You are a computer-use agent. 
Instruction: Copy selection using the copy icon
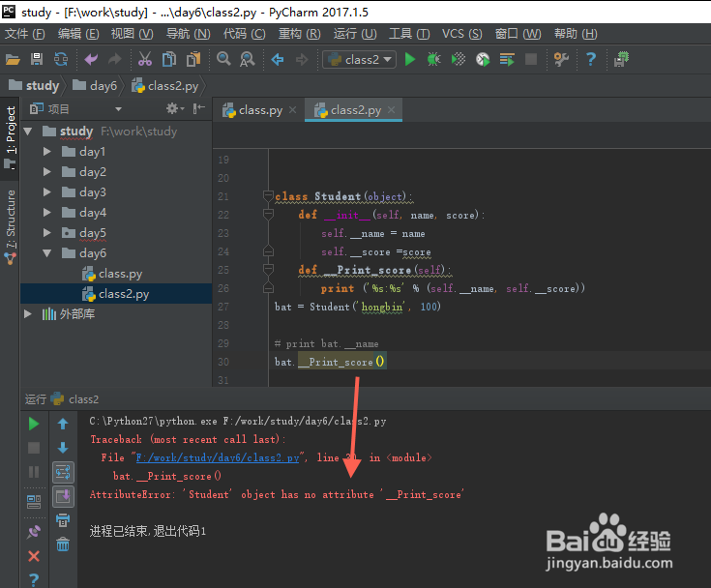tap(169, 59)
